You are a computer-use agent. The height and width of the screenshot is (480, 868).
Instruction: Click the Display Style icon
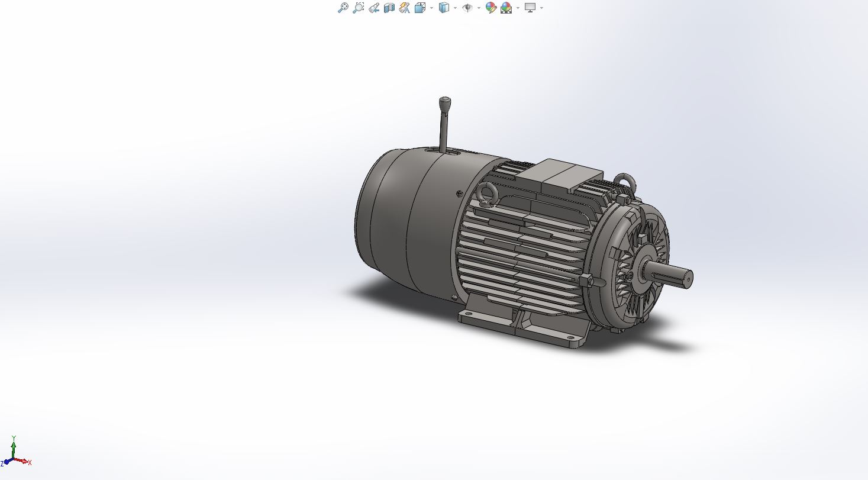(x=444, y=8)
